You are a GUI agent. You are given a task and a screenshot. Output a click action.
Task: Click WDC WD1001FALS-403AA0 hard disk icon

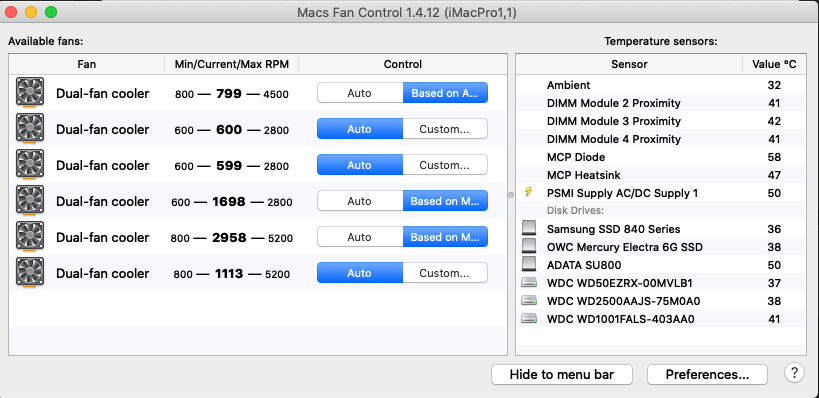point(529,318)
